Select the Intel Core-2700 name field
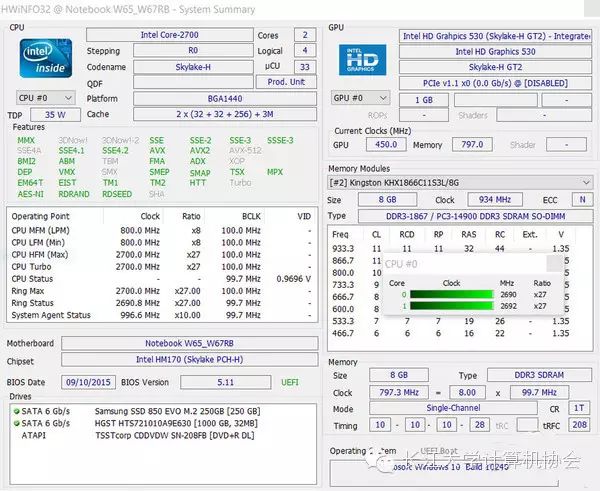The image size is (600, 491). [x=170, y=35]
